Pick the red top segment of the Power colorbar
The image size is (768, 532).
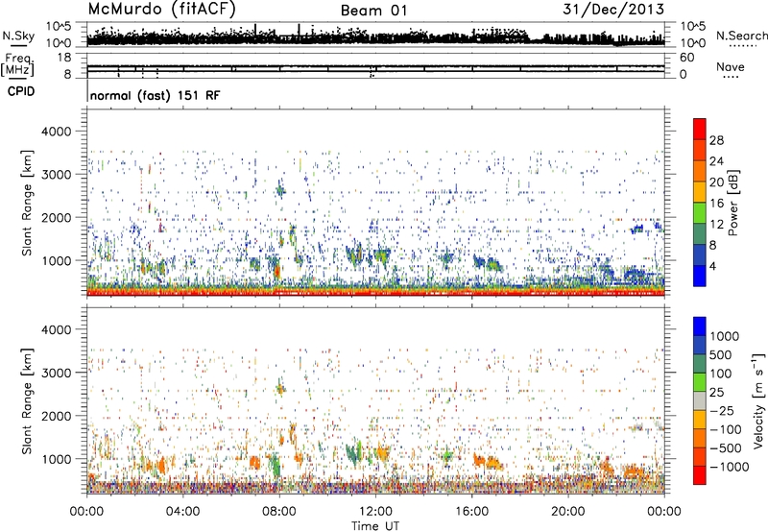[700, 130]
